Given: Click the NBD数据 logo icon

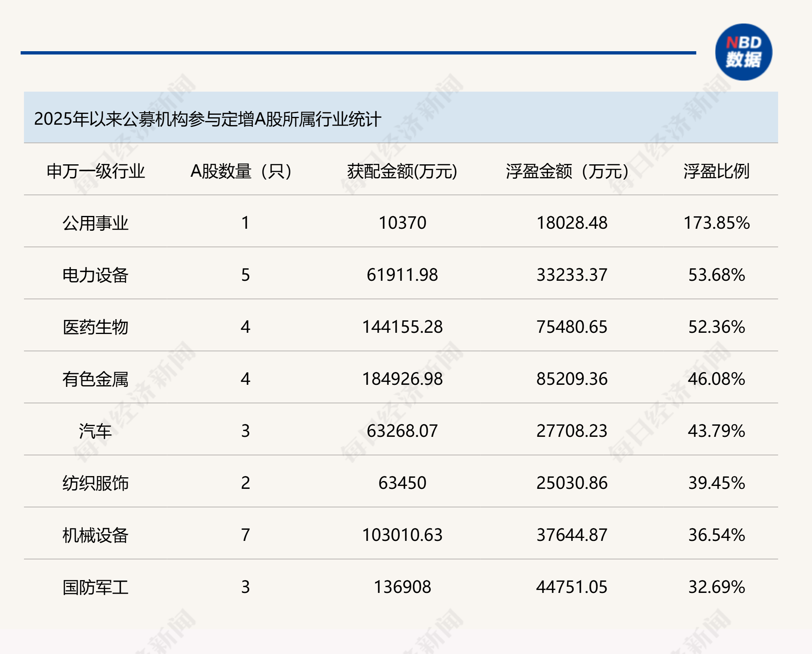Looking at the screenshot, I should tap(743, 52).
